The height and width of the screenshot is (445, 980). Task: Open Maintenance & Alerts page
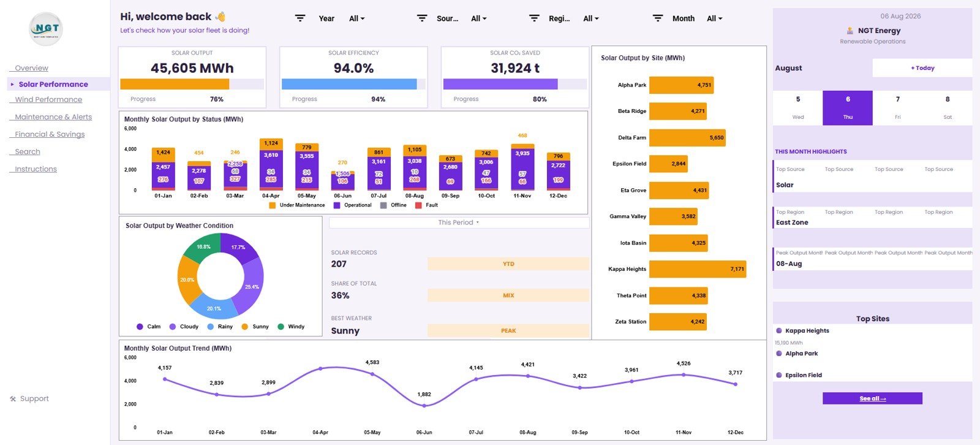[x=53, y=117]
